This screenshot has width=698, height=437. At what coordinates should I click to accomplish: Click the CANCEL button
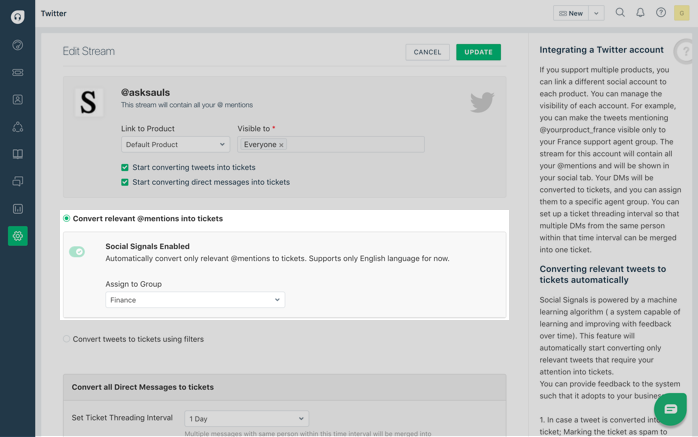pos(427,52)
